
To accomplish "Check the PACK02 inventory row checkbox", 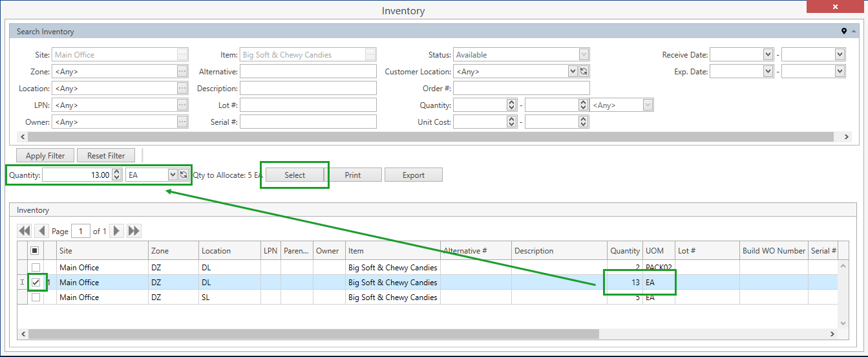I will pyautogui.click(x=36, y=268).
